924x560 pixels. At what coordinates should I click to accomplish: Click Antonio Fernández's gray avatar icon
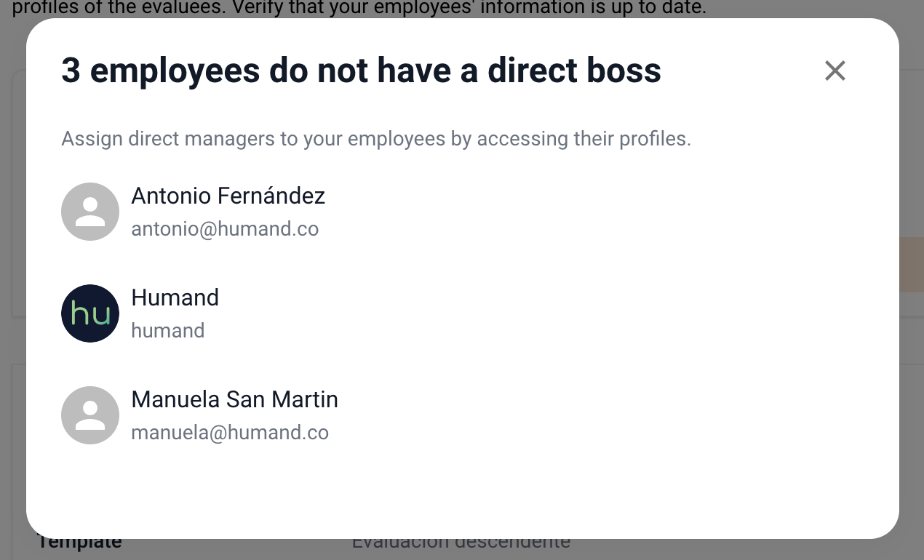[x=90, y=212]
